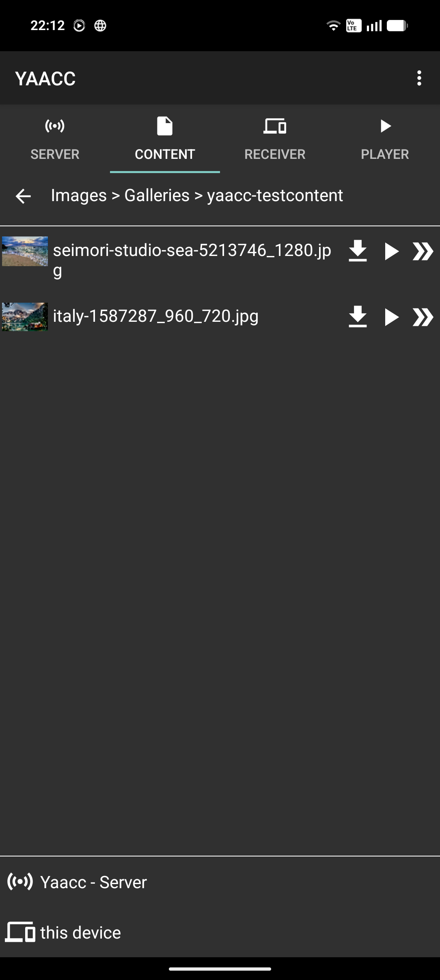Image resolution: width=440 pixels, height=980 pixels.
Task: Download the seimori-studio-sea image
Action: pos(358,251)
